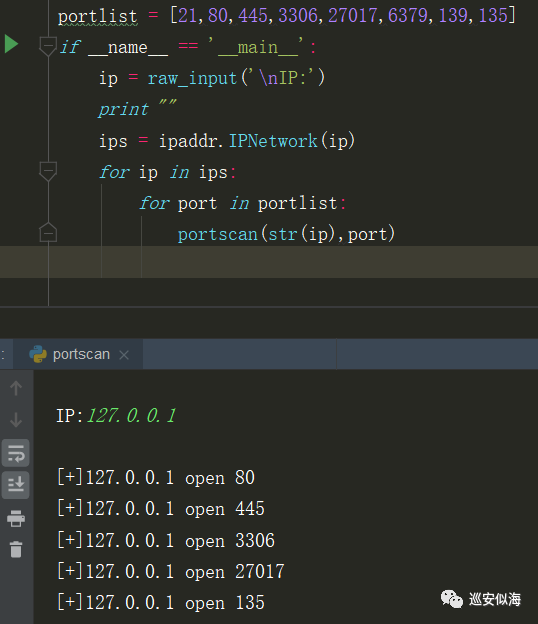This screenshot has width=538, height=624.
Task: Click the Python icon on portscan tab
Action: coord(38,354)
